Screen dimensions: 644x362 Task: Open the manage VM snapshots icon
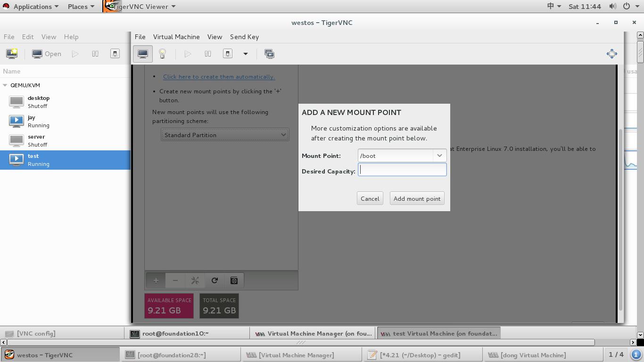[269, 54]
